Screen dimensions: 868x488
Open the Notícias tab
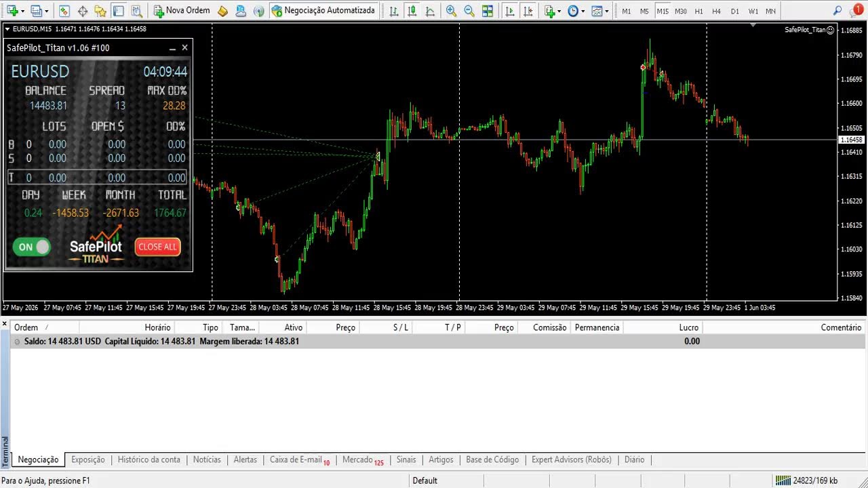(x=207, y=460)
